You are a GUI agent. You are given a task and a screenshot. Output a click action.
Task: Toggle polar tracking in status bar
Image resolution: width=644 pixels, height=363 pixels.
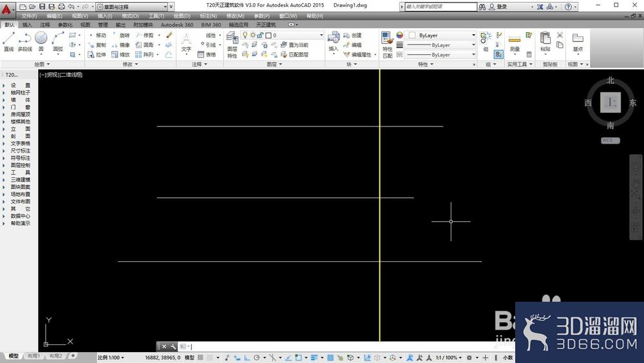pos(257,358)
